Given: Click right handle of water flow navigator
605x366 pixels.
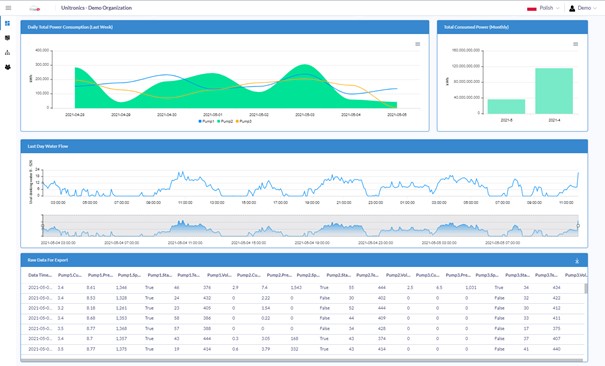Looking at the screenshot, I should (x=578, y=226).
